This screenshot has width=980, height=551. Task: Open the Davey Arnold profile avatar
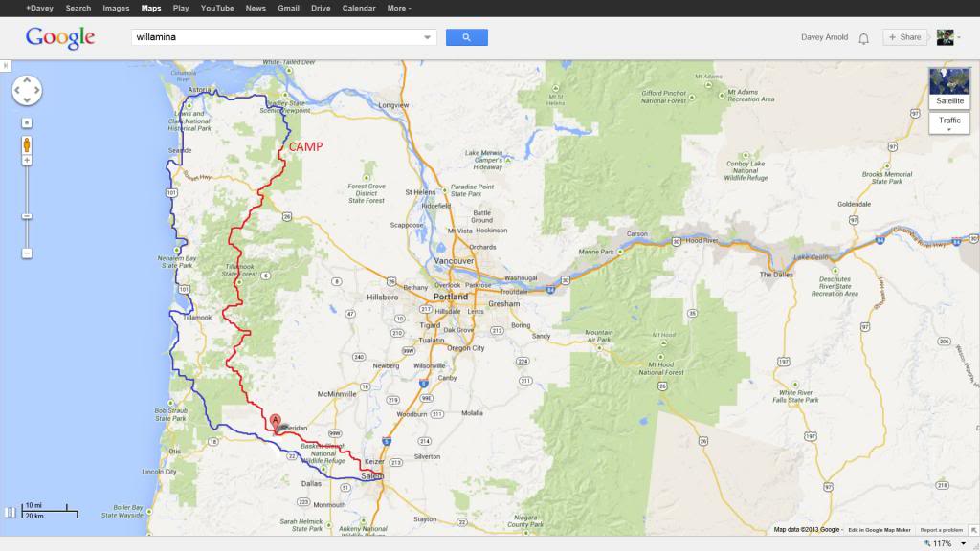tap(945, 37)
